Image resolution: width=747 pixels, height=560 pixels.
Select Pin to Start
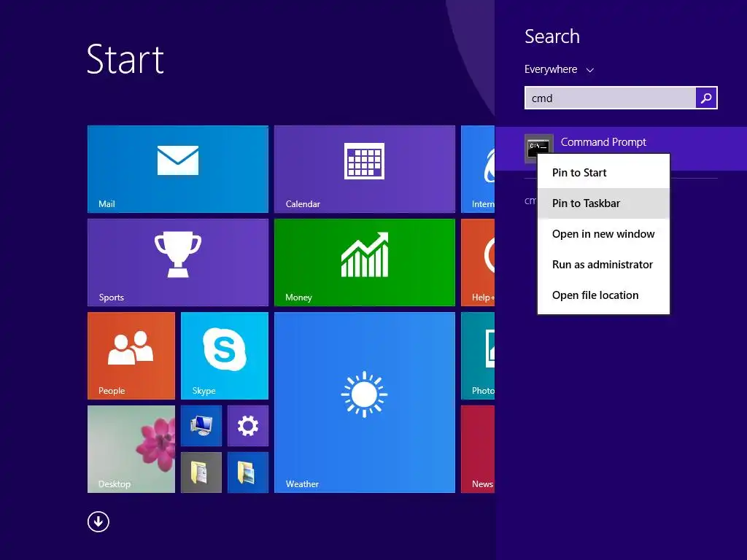(x=603, y=173)
